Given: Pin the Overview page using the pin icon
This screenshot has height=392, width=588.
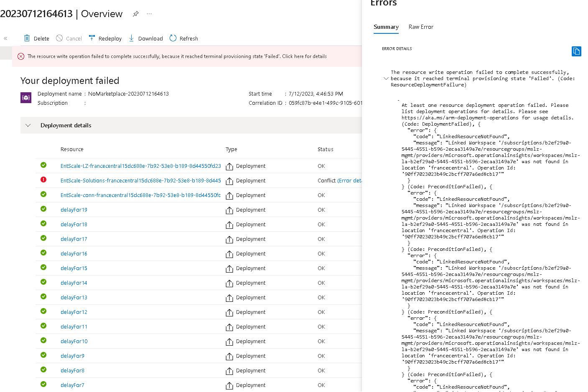Looking at the screenshot, I should click(x=135, y=13).
